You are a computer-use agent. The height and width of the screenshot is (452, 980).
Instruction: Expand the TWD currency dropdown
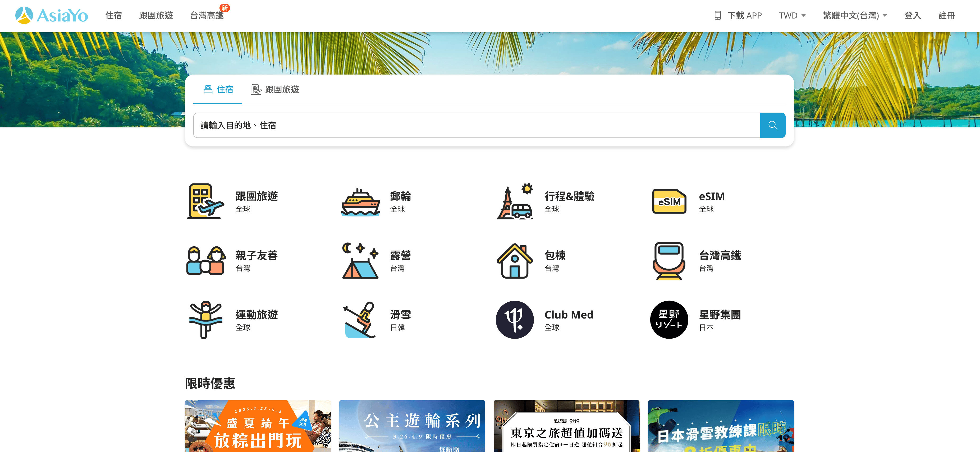coord(792,16)
